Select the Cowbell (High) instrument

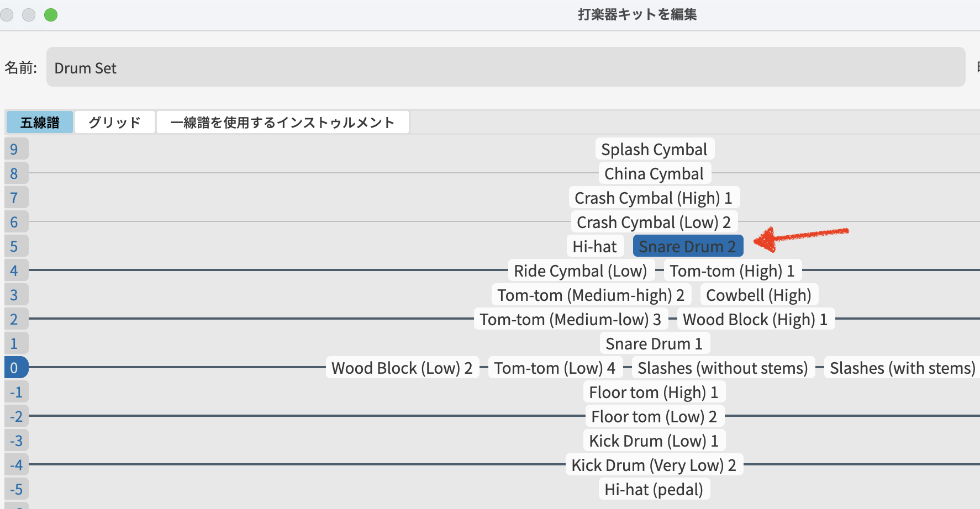pos(758,295)
